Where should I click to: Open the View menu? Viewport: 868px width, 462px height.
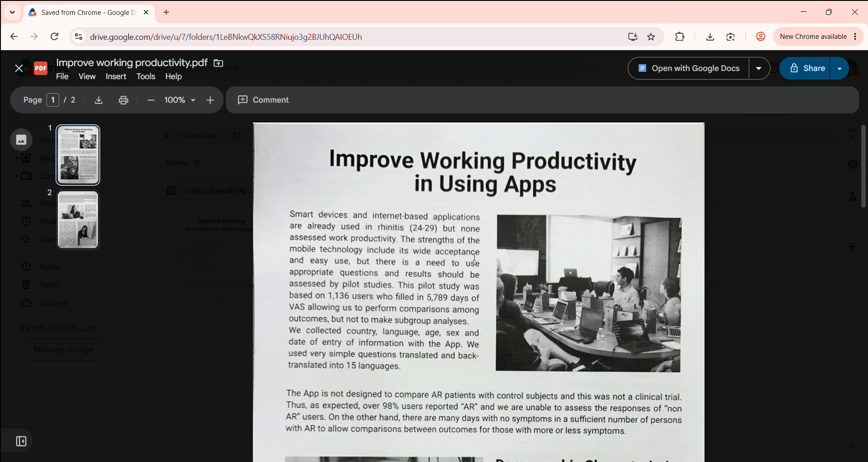tap(87, 76)
